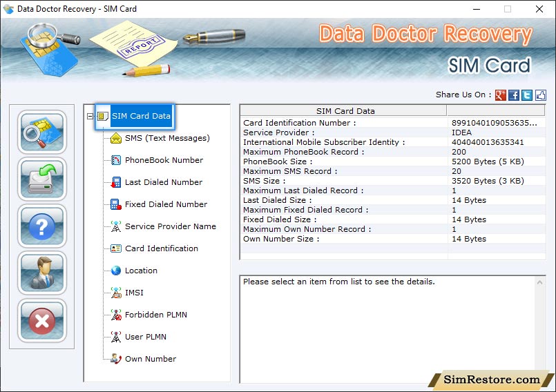
Task: Click the tower icon beside IMSI
Action: [x=116, y=293]
